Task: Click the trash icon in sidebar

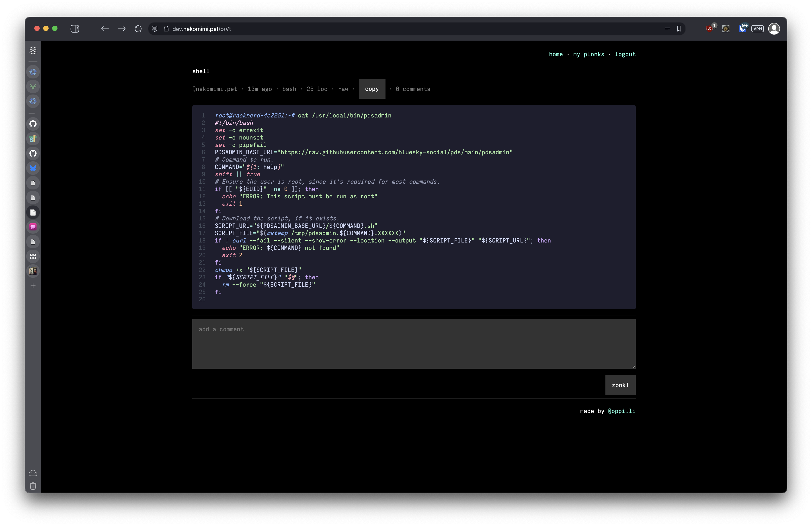Action: point(33,486)
